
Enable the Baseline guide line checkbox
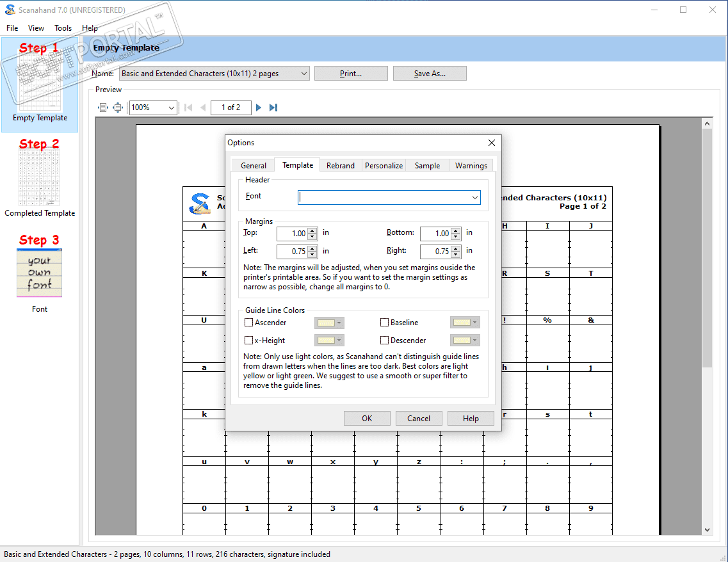click(x=385, y=323)
